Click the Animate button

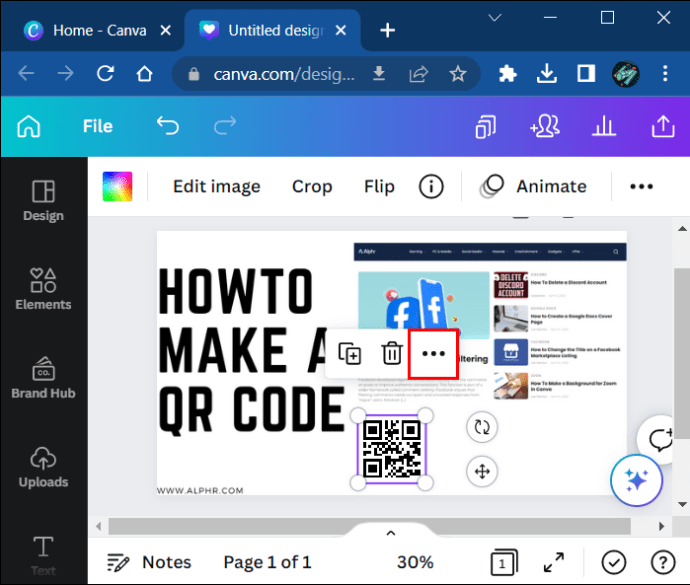(534, 187)
